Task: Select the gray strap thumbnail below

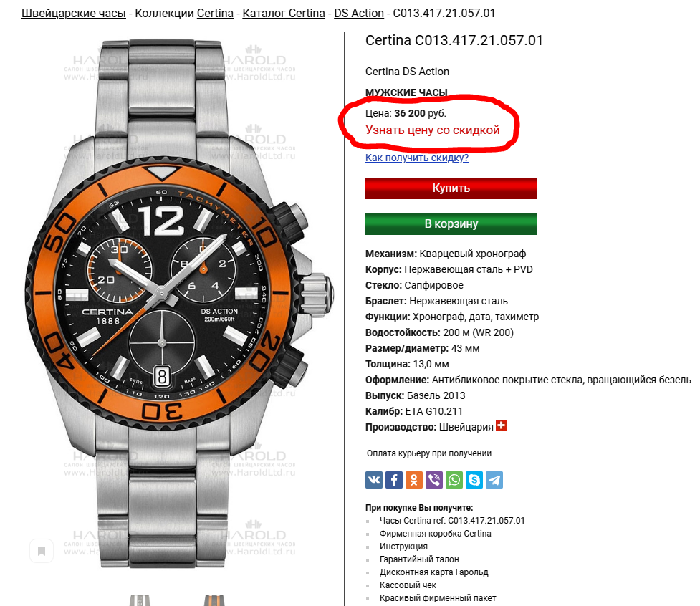Action: pos(140,600)
